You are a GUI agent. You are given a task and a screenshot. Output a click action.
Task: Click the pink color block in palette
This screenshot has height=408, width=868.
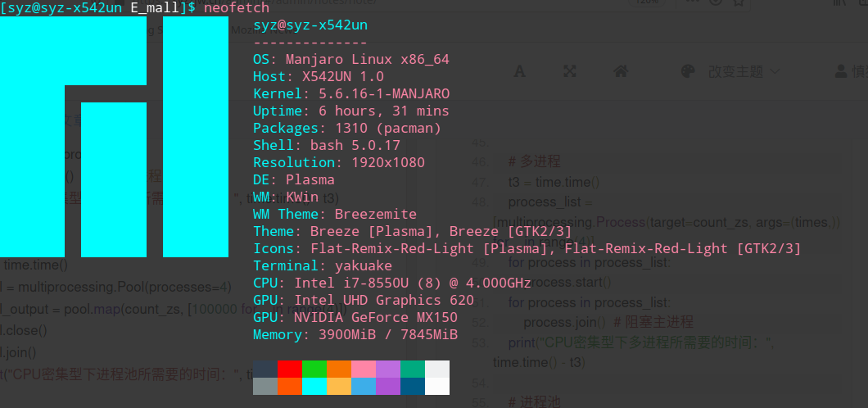click(x=363, y=369)
